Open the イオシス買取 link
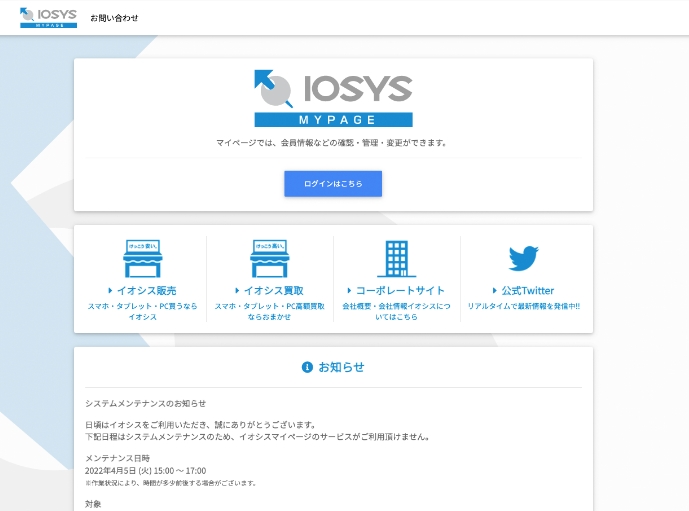Viewport: 689px width, 511px height. coord(274,290)
